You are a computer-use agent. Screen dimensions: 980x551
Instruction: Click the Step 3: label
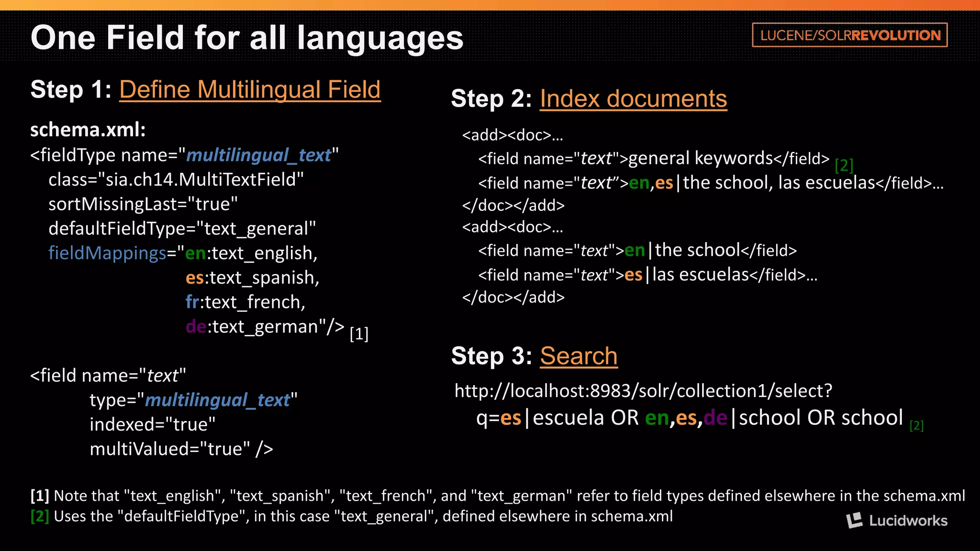coord(491,356)
